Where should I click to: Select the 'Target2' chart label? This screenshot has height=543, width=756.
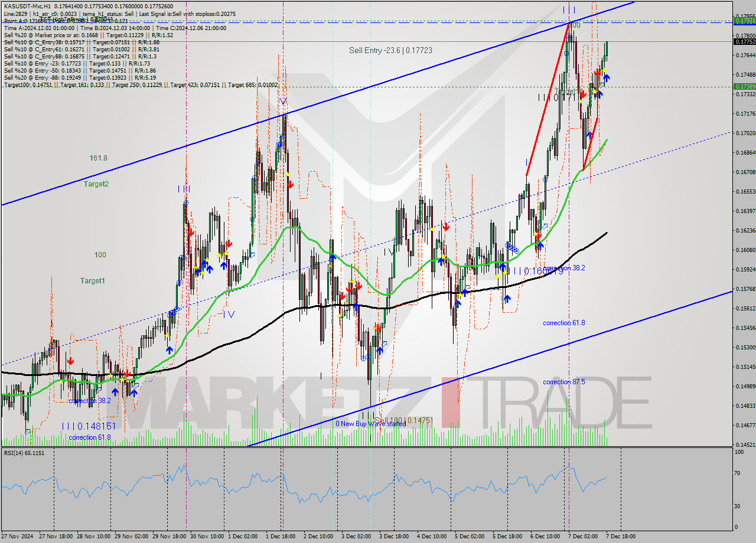pyautogui.click(x=96, y=184)
